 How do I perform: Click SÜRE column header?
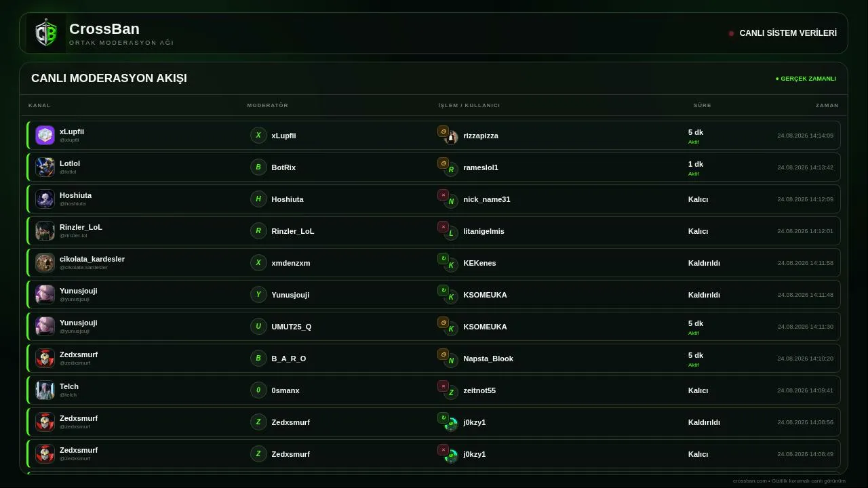pyautogui.click(x=702, y=105)
